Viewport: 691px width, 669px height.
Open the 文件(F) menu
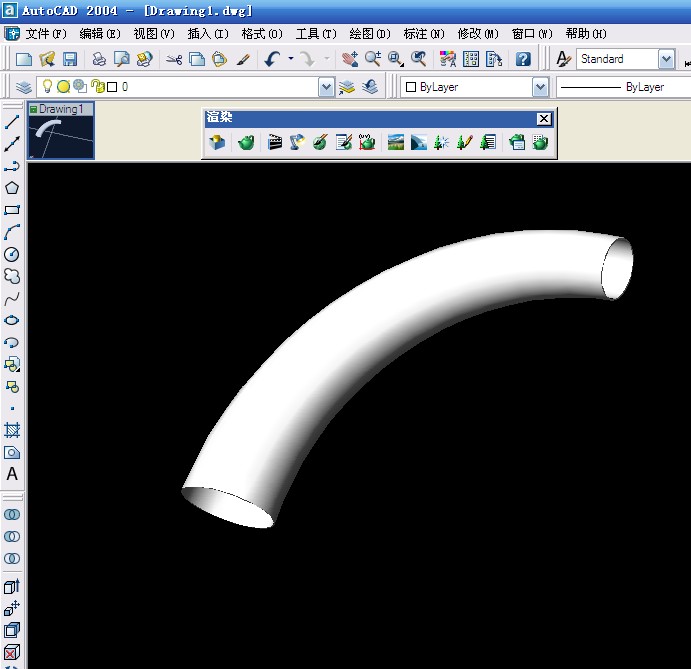pyautogui.click(x=46, y=34)
